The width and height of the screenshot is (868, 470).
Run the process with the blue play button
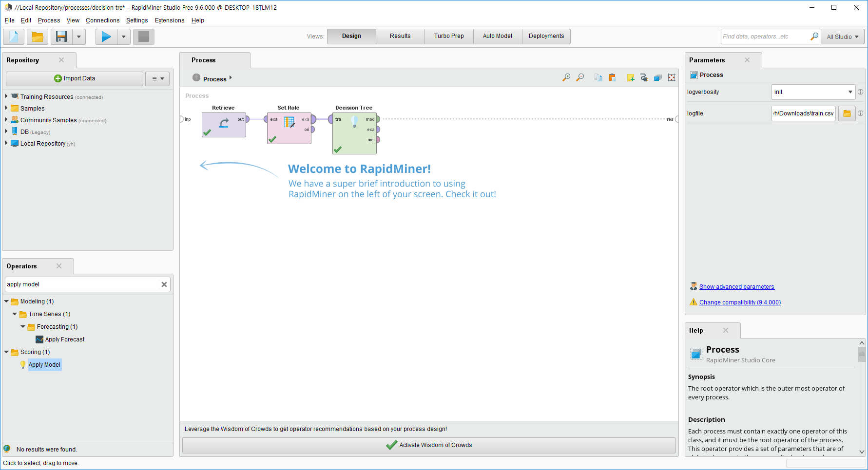[106, 37]
